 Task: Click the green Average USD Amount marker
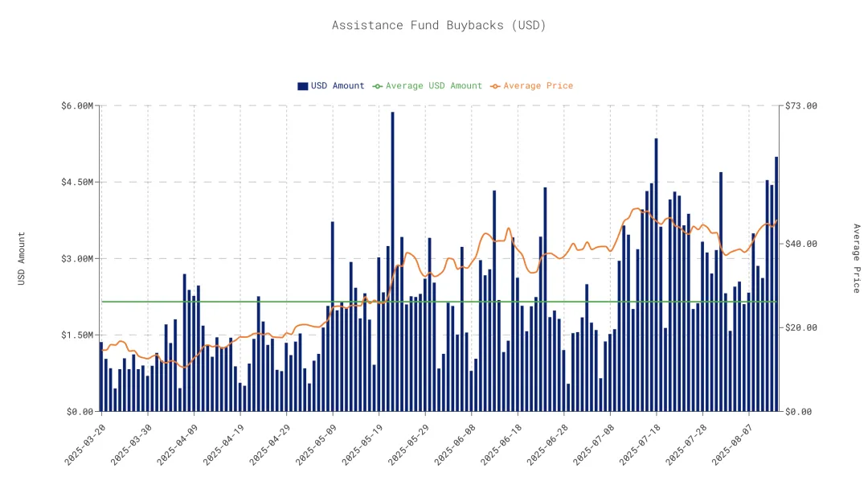tap(378, 86)
